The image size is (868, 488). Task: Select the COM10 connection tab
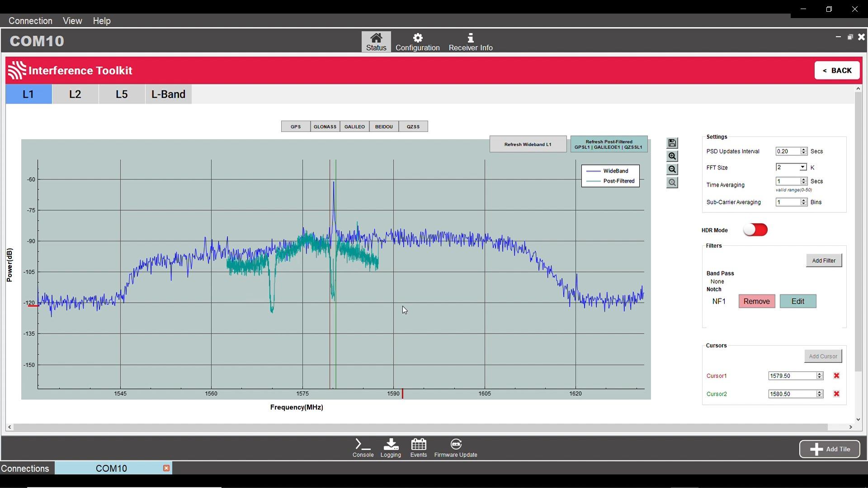click(111, 468)
